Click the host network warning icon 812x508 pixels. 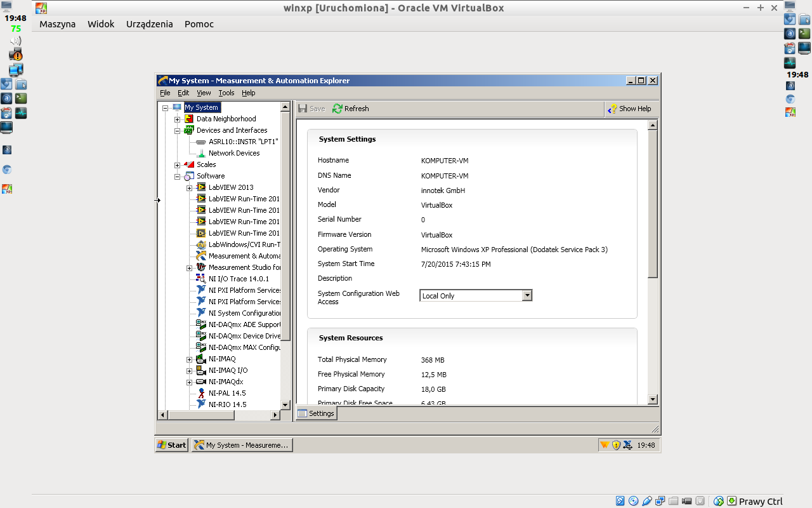(15, 55)
